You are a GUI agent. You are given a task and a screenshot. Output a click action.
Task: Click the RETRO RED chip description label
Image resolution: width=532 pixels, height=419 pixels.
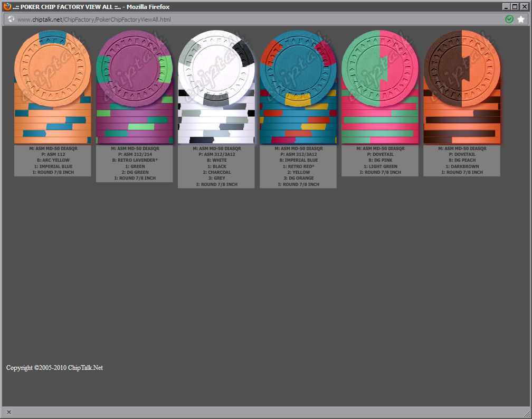[298, 166]
